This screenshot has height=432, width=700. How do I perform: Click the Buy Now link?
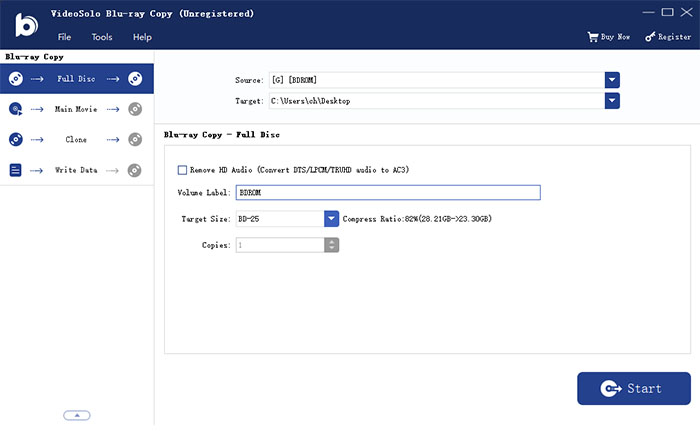pos(615,37)
